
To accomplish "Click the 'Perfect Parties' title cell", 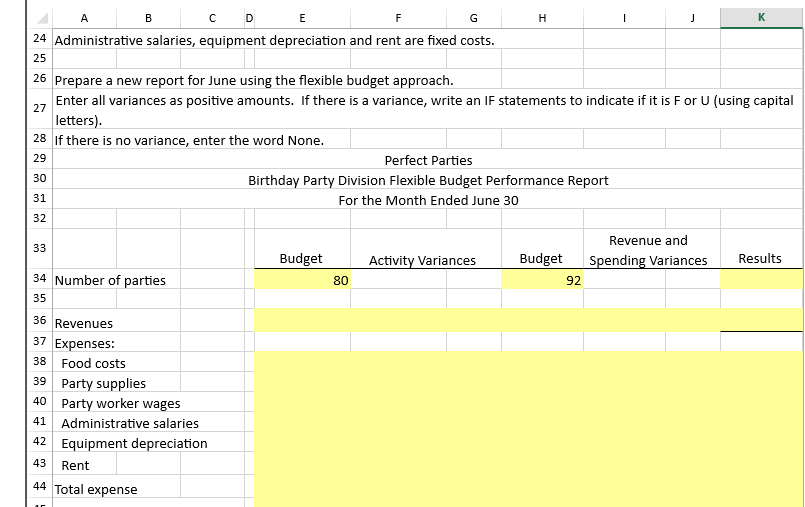I will point(428,160).
